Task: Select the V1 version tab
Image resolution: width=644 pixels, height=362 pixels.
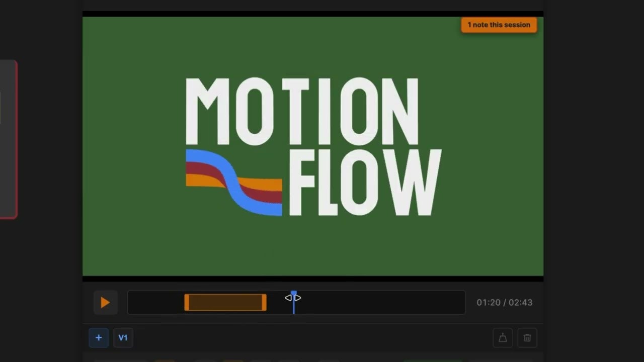Action: click(123, 337)
